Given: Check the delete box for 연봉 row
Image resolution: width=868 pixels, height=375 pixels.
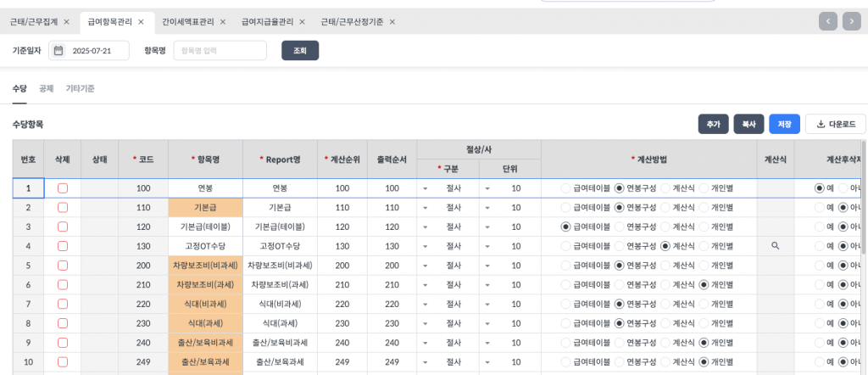Looking at the screenshot, I should (x=63, y=188).
